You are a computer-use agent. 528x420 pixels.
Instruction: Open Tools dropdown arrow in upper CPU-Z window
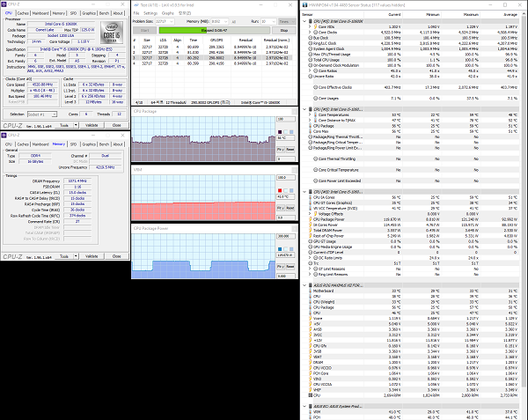click(x=76, y=125)
